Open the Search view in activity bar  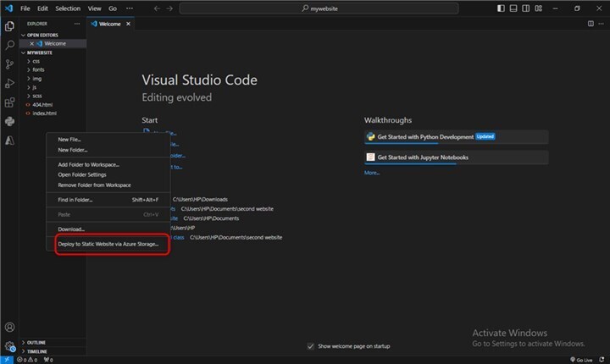coord(10,45)
